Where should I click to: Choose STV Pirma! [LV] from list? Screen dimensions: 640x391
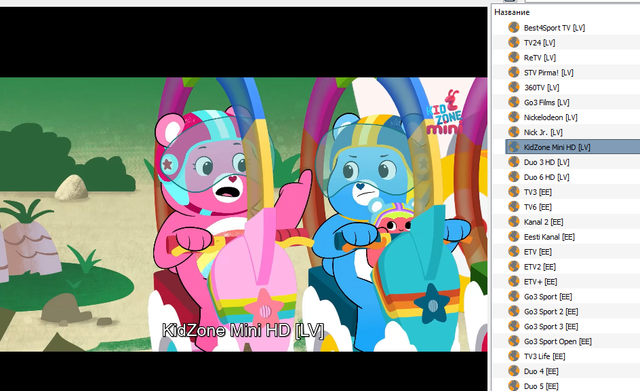(549, 73)
